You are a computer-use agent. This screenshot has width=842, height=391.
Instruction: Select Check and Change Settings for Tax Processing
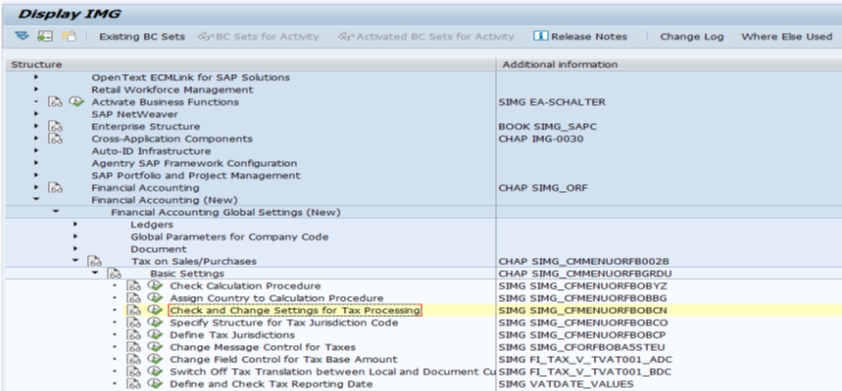295,310
